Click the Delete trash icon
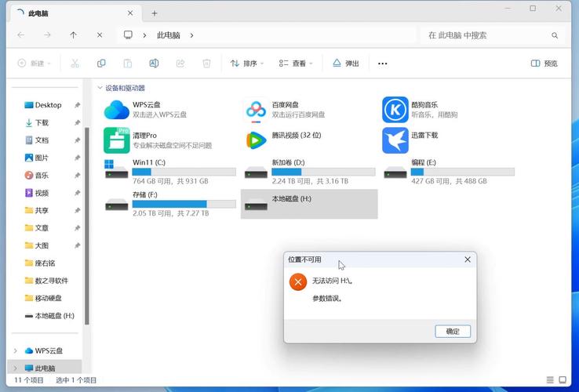The image size is (579, 392). [207, 64]
